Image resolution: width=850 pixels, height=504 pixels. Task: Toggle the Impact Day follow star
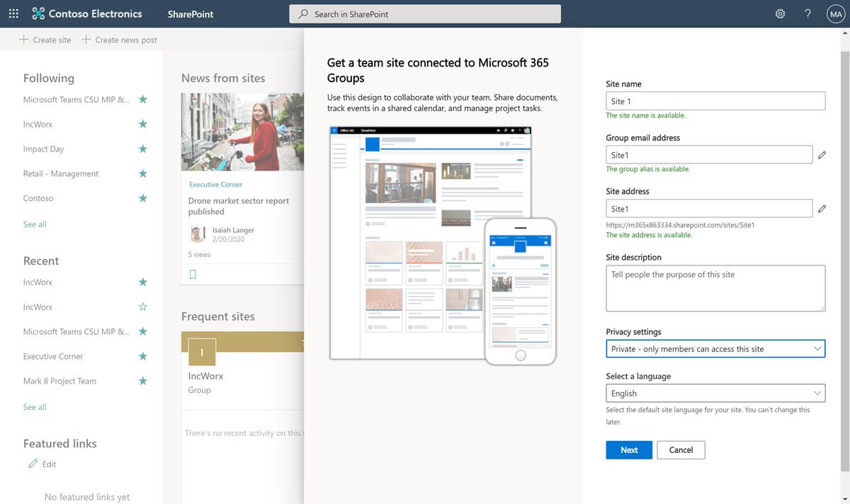pos(142,149)
